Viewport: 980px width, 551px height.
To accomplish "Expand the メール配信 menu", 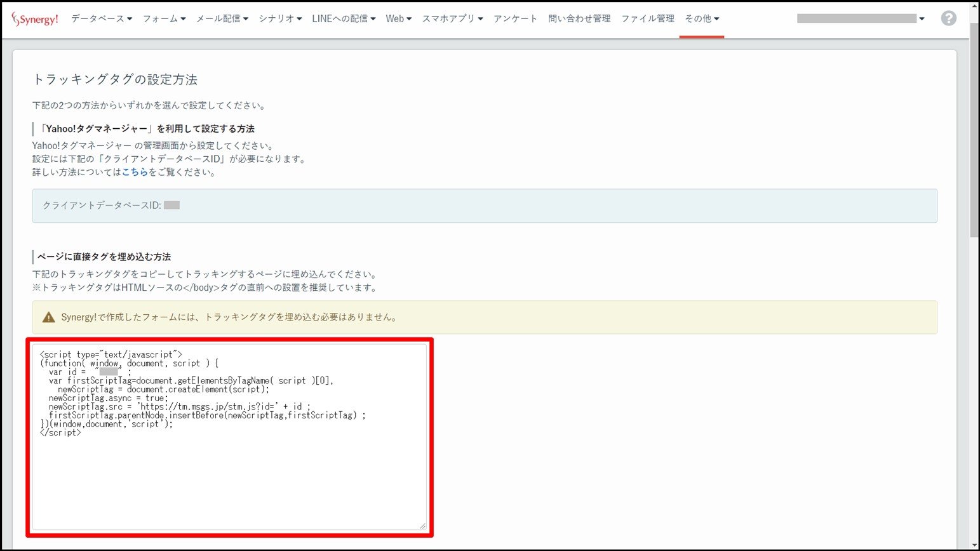I will [222, 19].
